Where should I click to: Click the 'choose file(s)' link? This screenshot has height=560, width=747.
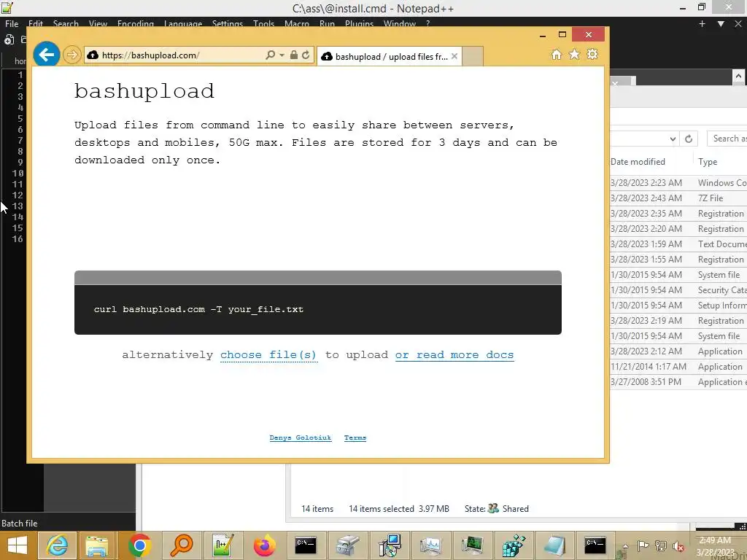point(268,355)
